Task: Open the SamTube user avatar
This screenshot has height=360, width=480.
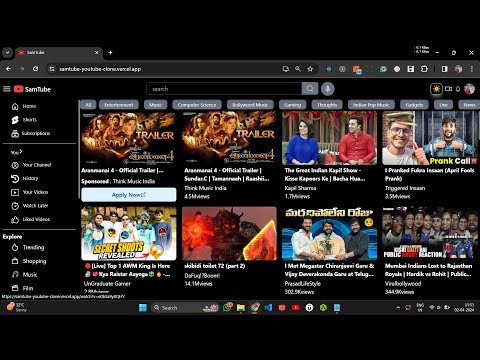Action: (x=469, y=89)
